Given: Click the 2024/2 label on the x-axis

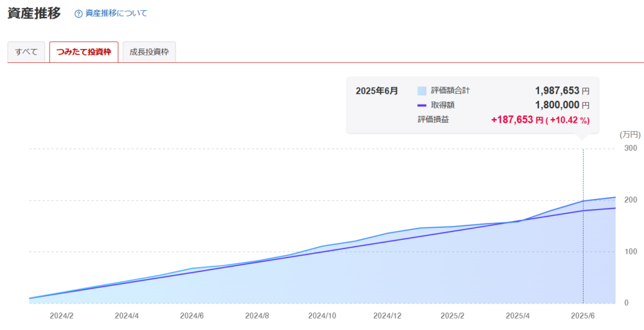Looking at the screenshot, I should coord(62,316).
